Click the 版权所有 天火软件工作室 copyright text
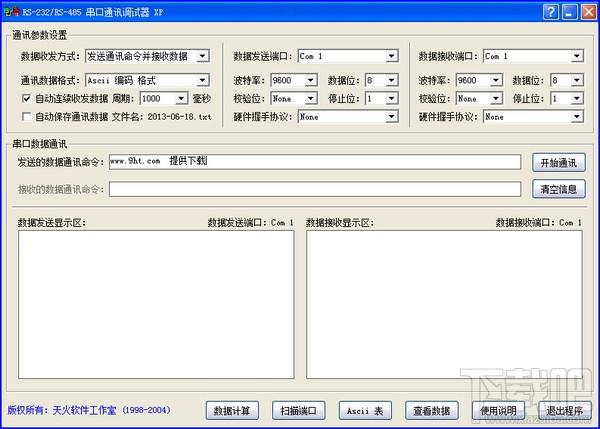Screen dimensions: 600x429 tap(89, 410)
